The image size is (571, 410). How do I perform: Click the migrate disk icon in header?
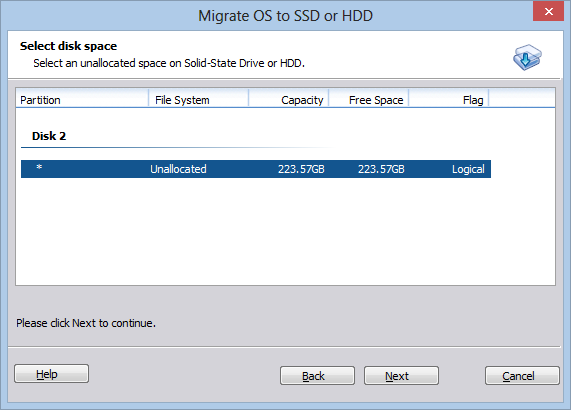(527, 57)
